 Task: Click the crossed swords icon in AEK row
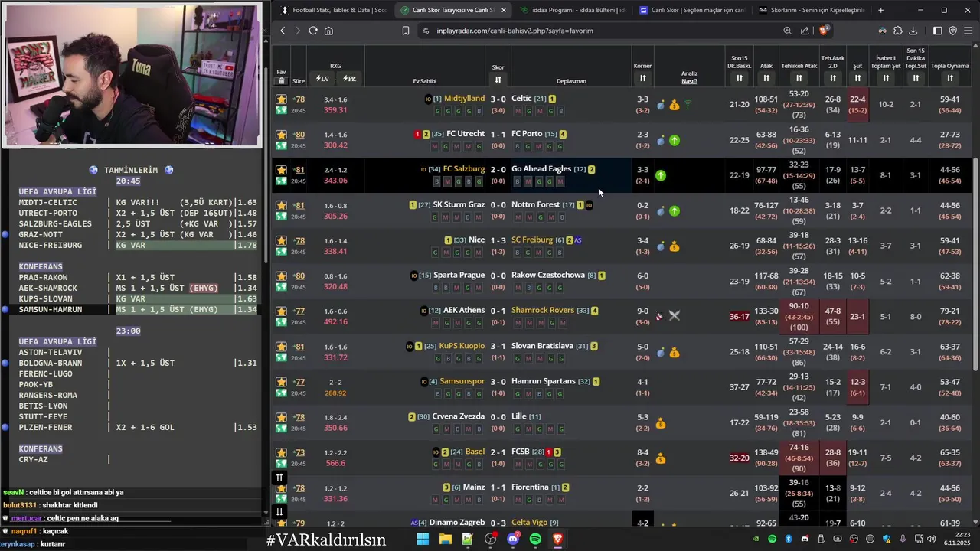(674, 315)
